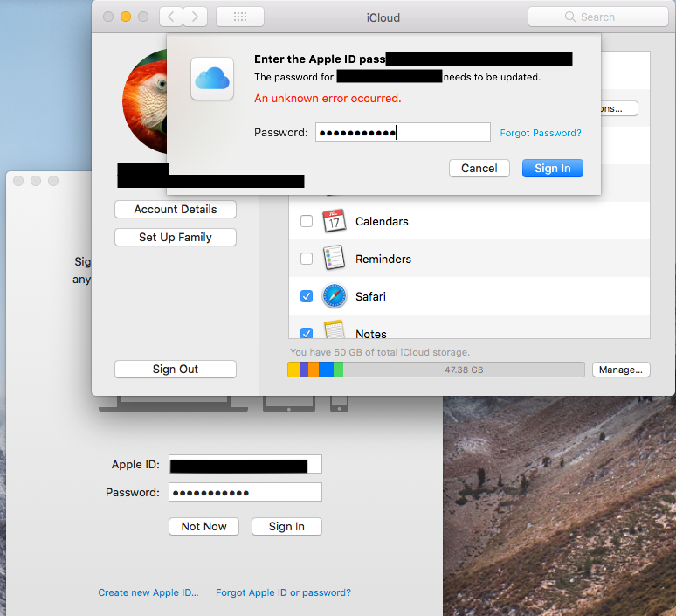Click the '47.38 GB' storage label
The height and width of the screenshot is (616, 676).
click(464, 370)
